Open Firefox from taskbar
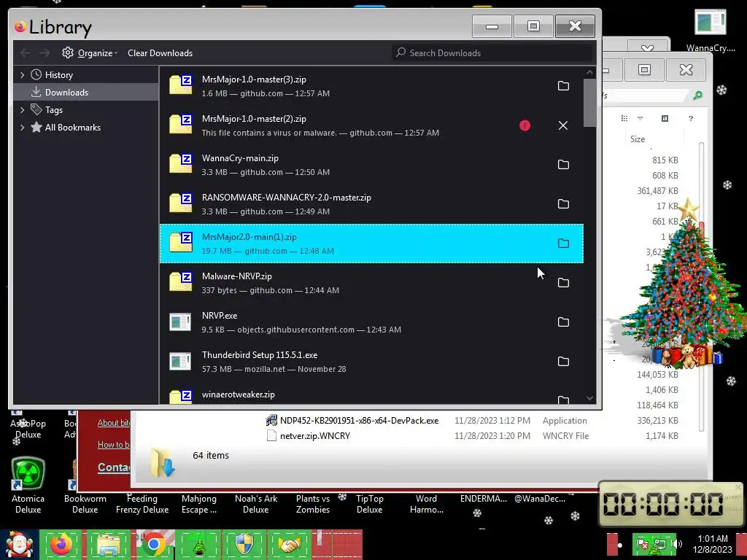This screenshot has height=560, width=747. pyautogui.click(x=61, y=544)
